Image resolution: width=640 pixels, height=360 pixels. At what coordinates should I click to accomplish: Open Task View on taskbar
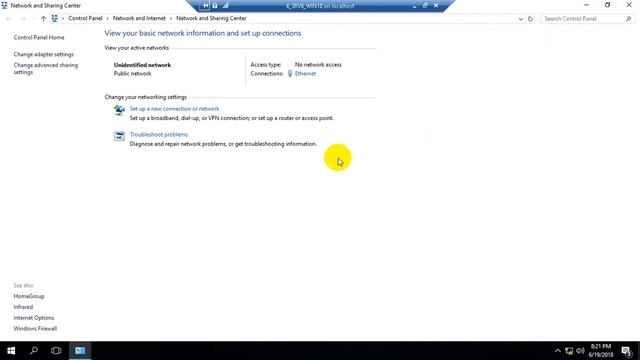[56, 351]
